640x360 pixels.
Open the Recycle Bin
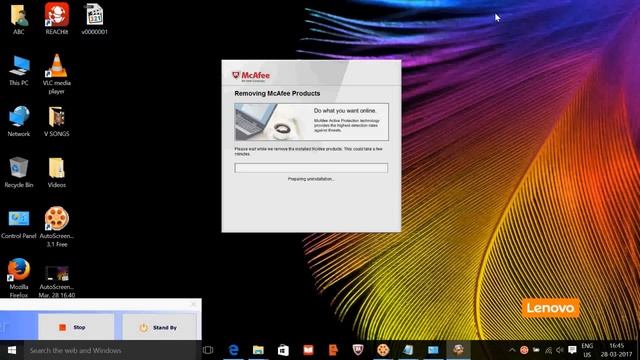[19, 172]
